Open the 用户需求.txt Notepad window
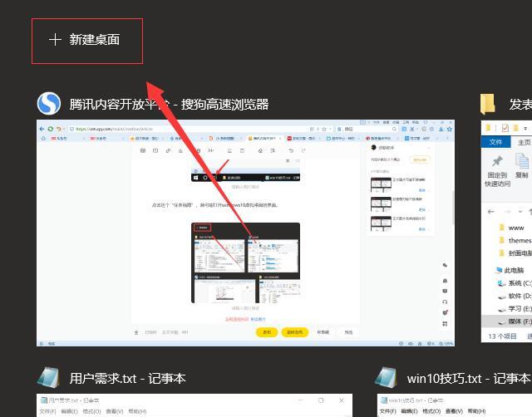 (x=195, y=405)
